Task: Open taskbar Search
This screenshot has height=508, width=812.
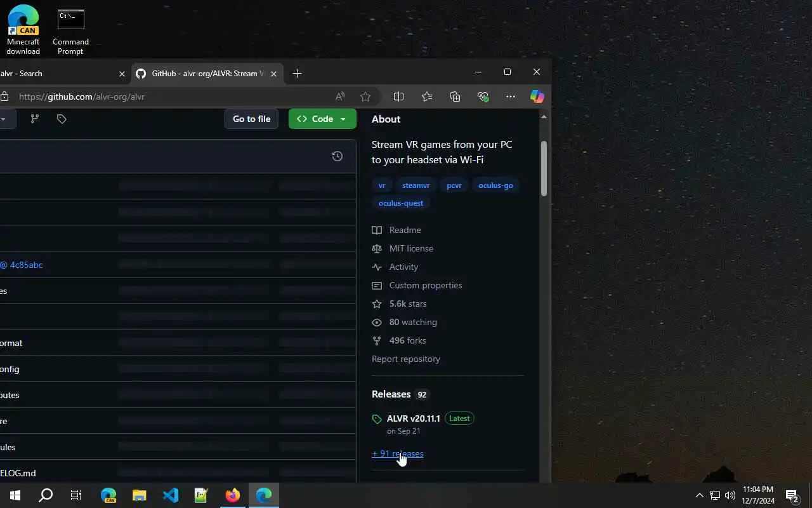Action: (46, 495)
